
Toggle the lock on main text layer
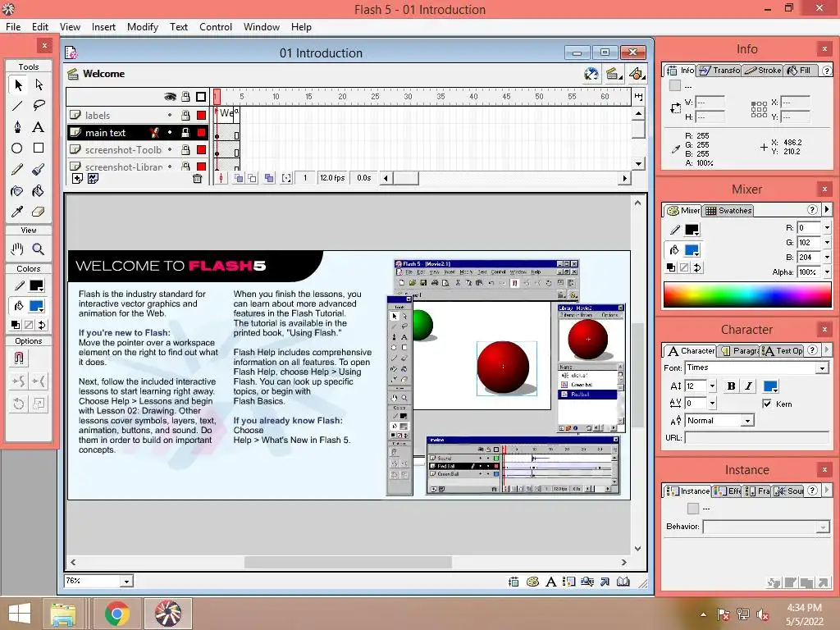(x=185, y=132)
